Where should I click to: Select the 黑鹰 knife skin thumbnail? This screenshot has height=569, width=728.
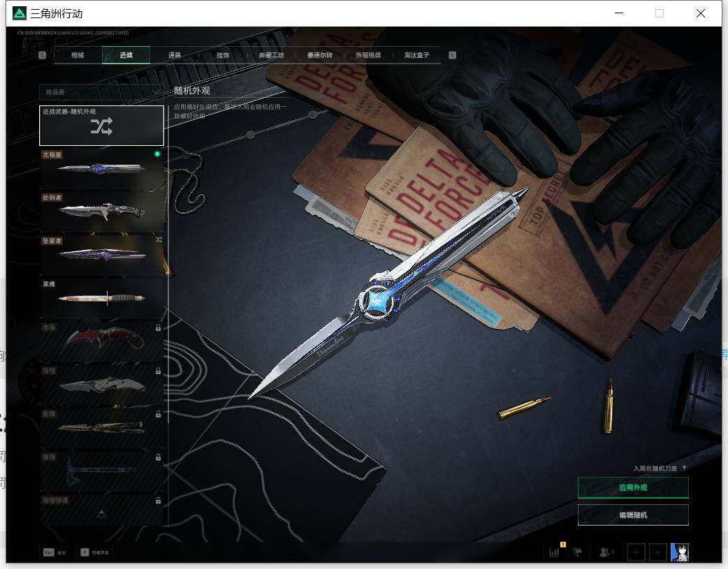tap(102, 297)
